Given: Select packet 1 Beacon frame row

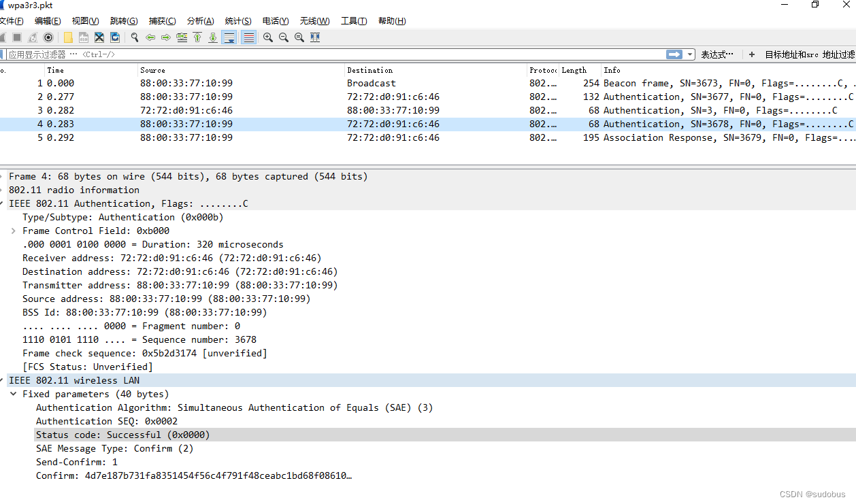Looking at the screenshot, I should [428, 83].
